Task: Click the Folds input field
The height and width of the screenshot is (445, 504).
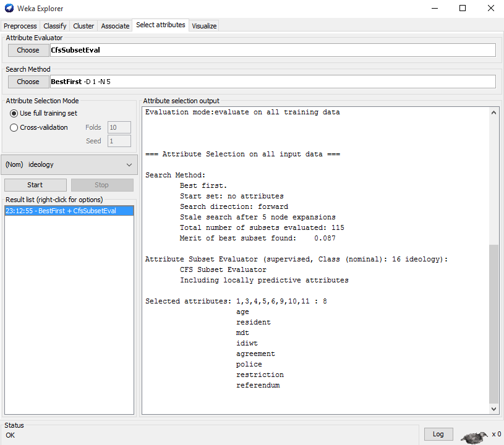Action: [119, 127]
